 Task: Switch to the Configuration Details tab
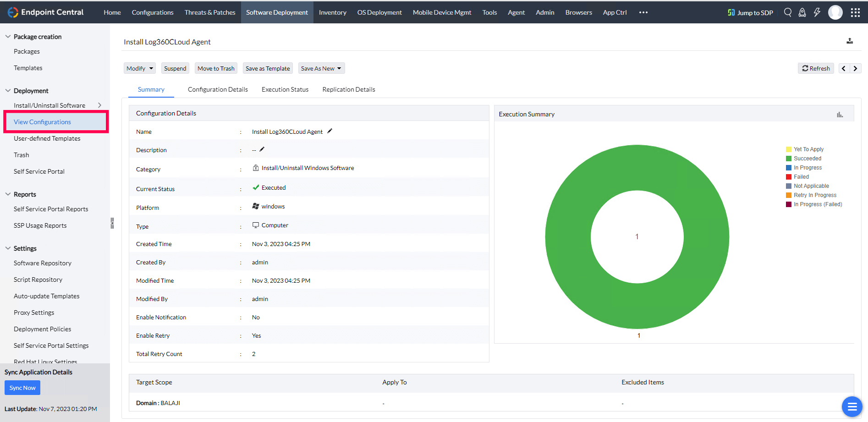[218, 89]
